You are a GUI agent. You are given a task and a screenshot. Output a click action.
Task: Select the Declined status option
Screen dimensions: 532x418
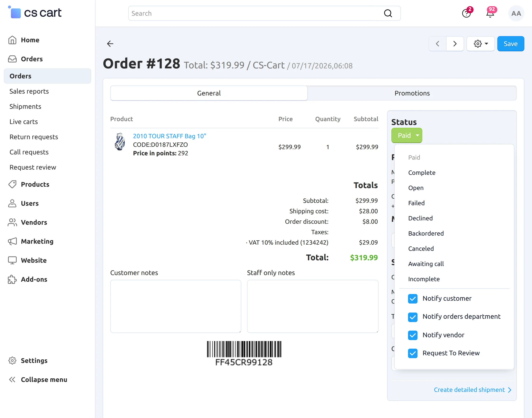420,218
